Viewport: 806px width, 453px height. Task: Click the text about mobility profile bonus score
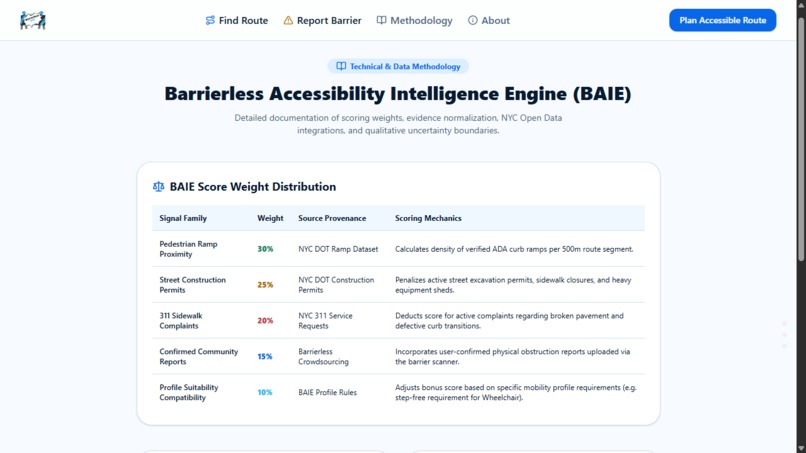tap(516, 392)
